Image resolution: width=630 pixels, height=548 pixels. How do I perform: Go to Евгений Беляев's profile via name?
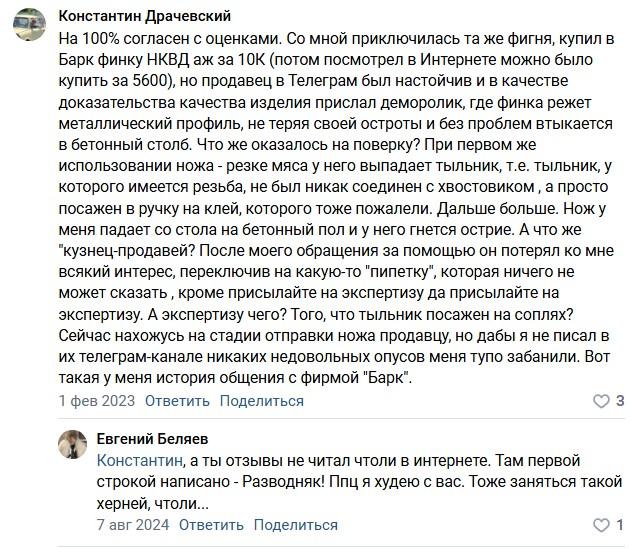(152, 439)
